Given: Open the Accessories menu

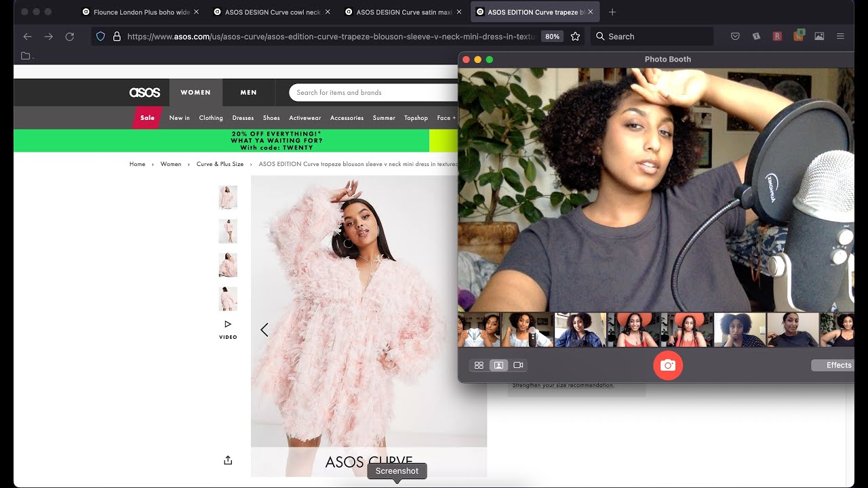Looking at the screenshot, I should [x=347, y=118].
